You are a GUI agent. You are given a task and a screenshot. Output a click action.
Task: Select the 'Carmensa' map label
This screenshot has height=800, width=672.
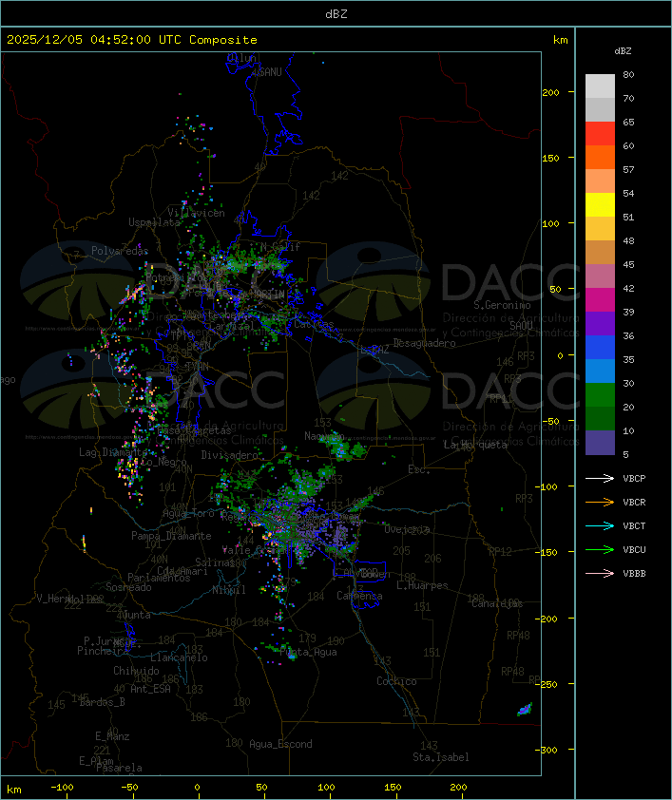(359, 596)
